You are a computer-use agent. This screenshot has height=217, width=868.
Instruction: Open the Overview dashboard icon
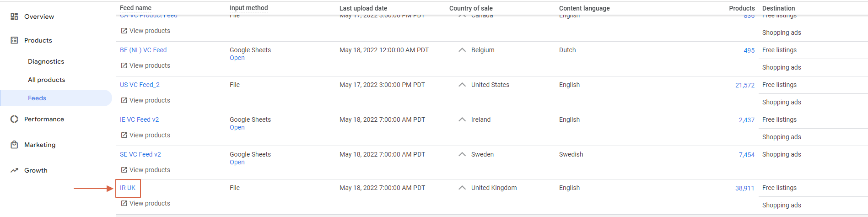click(14, 16)
